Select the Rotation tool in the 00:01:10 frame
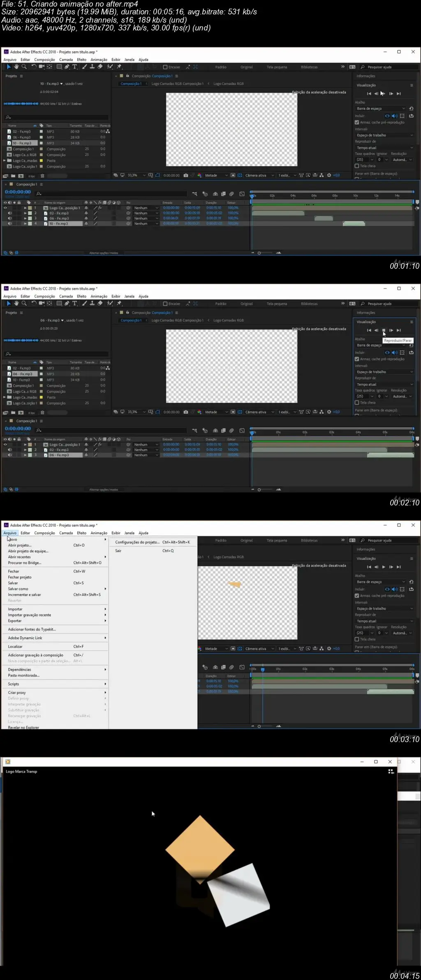Image resolution: width=421 pixels, height=980 pixels. [x=34, y=67]
